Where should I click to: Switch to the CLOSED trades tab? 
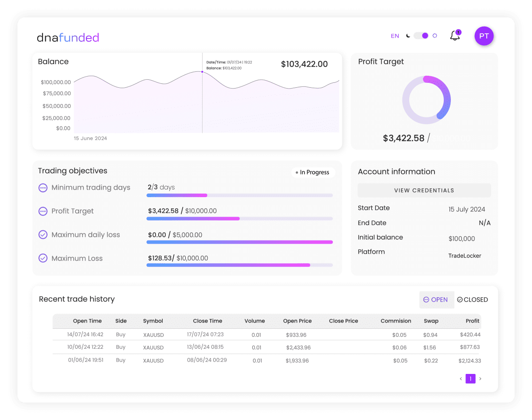[x=472, y=299]
